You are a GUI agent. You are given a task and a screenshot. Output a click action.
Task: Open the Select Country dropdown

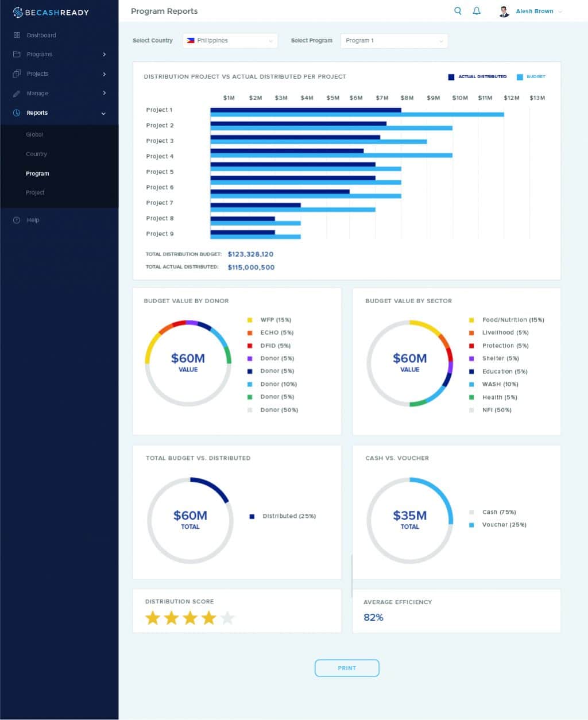(x=230, y=41)
